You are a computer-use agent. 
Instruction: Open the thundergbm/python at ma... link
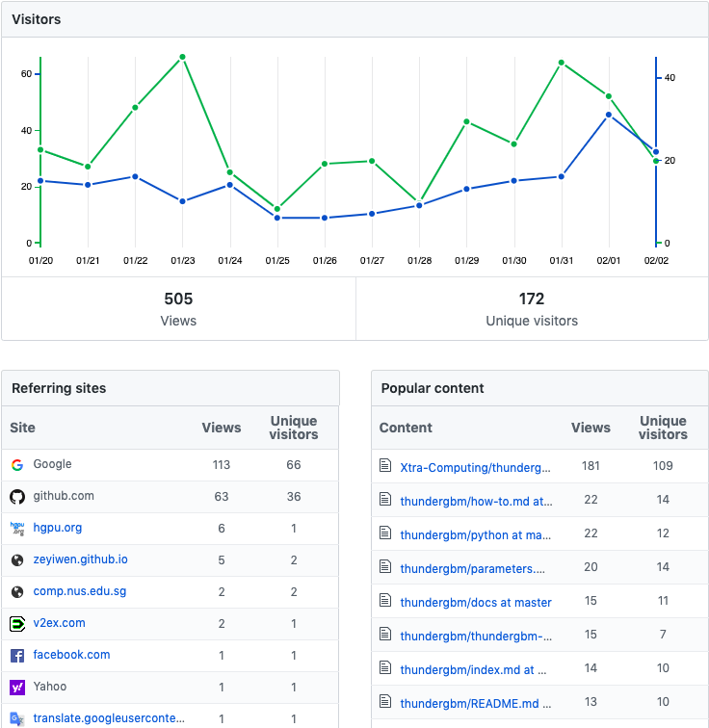[x=476, y=535]
